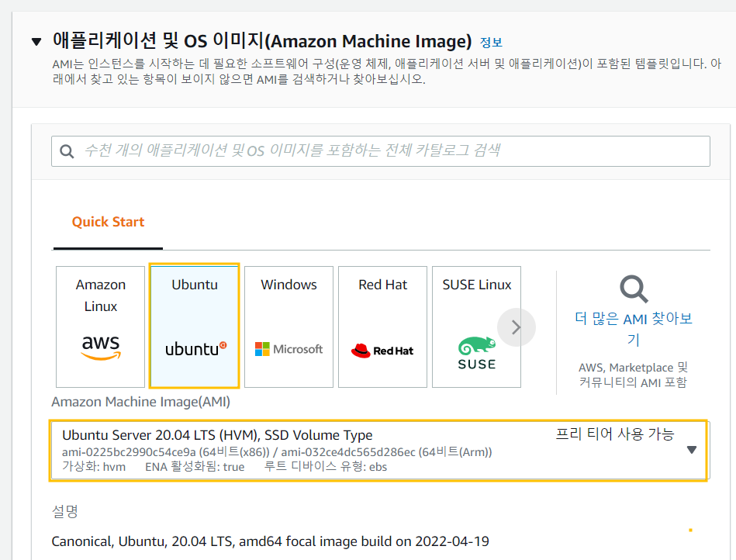This screenshot has height=560, width=736.
Task: Click the AMI dropdown arrow
Action: pyautogui.click(x=692, y=450)
